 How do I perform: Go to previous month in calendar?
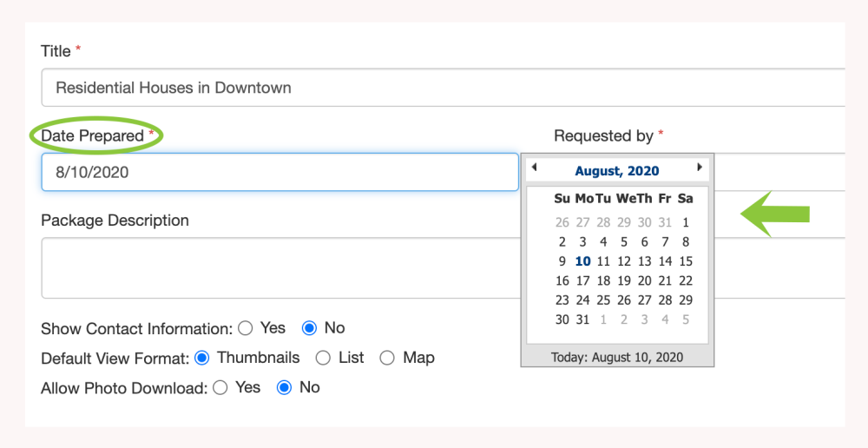534,168
